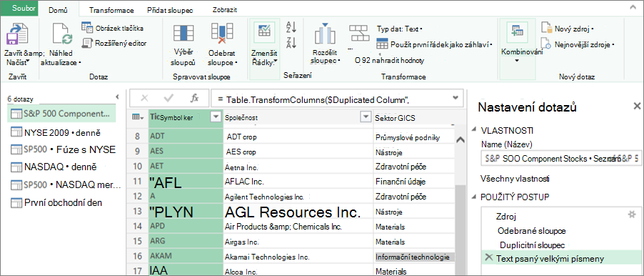This screenshot has height=276, width=644.
Task: Click row number 12 header
Action: click(x=138, y=197)
